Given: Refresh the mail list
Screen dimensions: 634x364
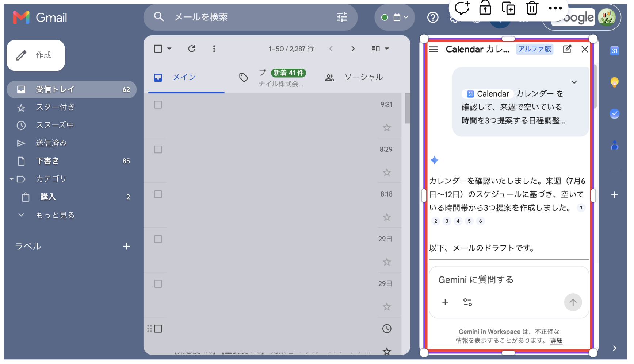Looking at the screenshot, I should point(192,49).
